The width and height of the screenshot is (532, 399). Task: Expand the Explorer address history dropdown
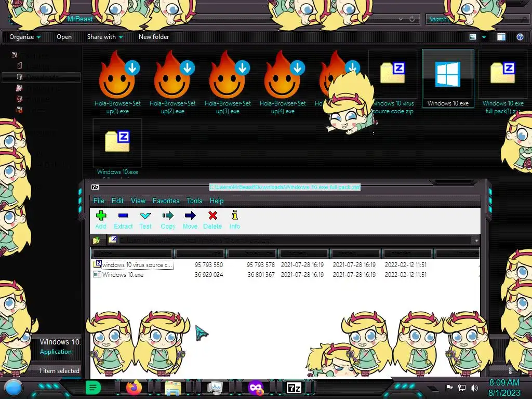coord(401,19)
